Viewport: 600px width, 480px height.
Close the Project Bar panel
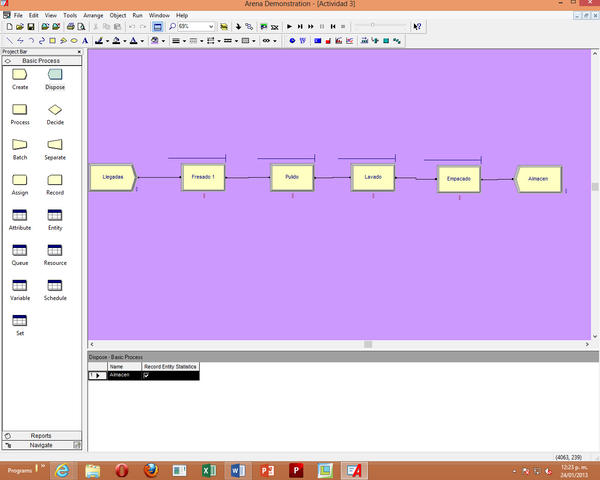79,52
